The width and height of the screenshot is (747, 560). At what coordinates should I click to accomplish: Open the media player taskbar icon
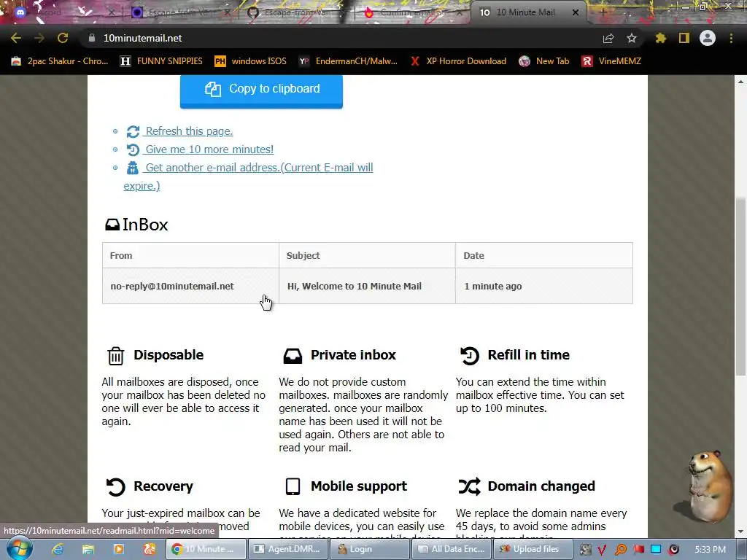tap(119, 549)
